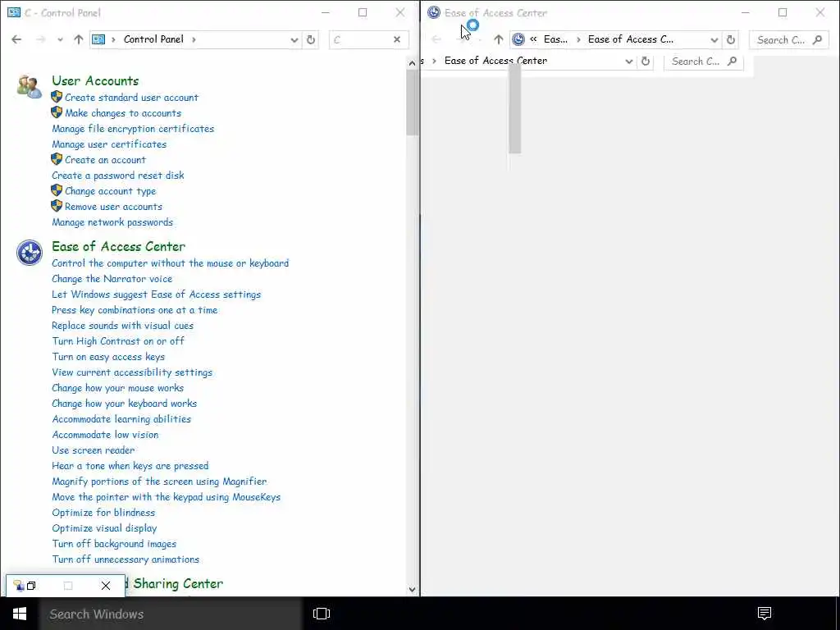Open View current accessibility settings
The image size is (840, 630).
click(132, 372)
